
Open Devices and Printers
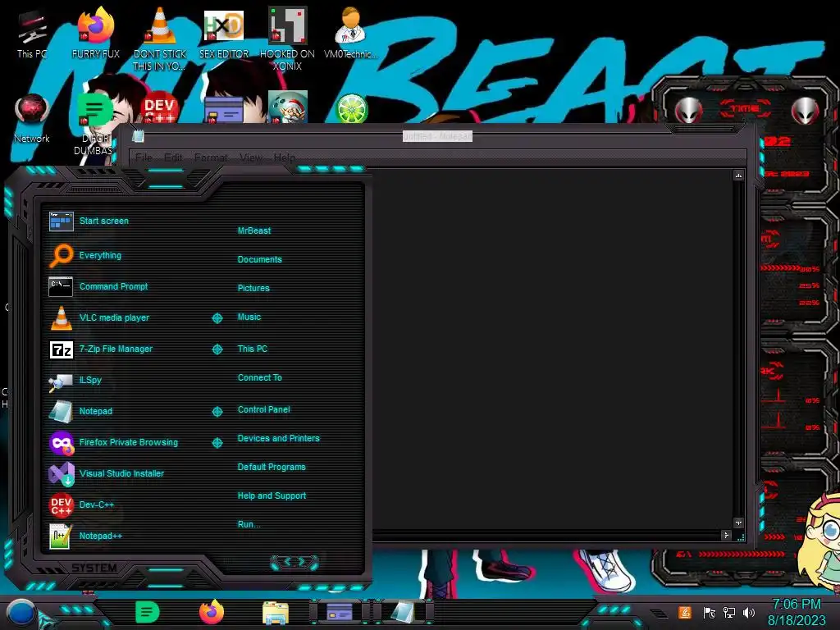click(279, 438)
